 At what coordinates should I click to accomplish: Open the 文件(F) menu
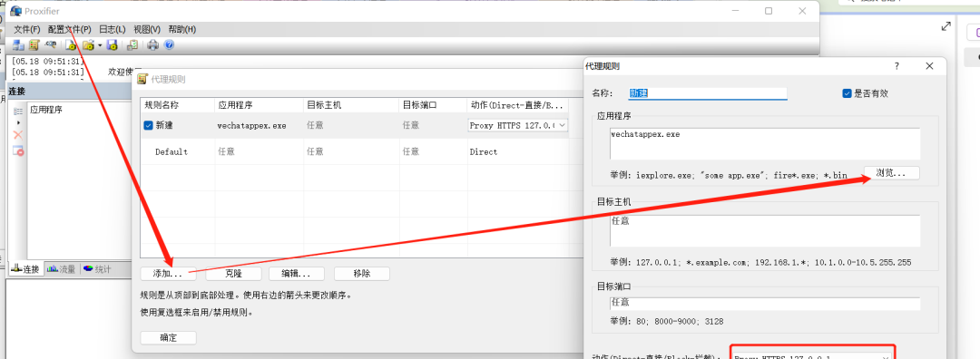tap(27, 29)
